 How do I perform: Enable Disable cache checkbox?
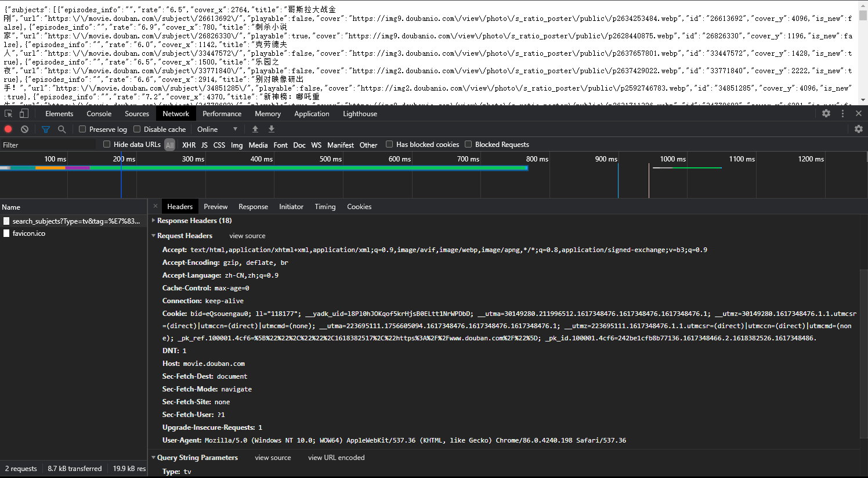[137, 129]
